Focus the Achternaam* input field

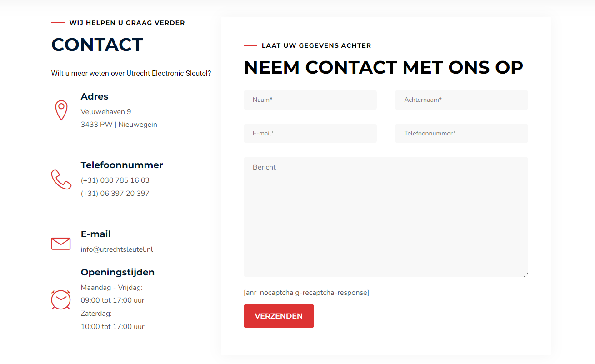tap(461, 100)
